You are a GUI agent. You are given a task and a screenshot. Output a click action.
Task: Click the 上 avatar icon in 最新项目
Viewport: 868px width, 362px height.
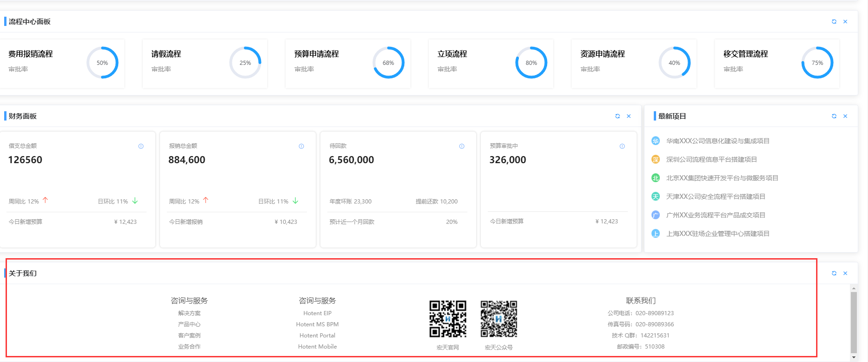point(656,234)
